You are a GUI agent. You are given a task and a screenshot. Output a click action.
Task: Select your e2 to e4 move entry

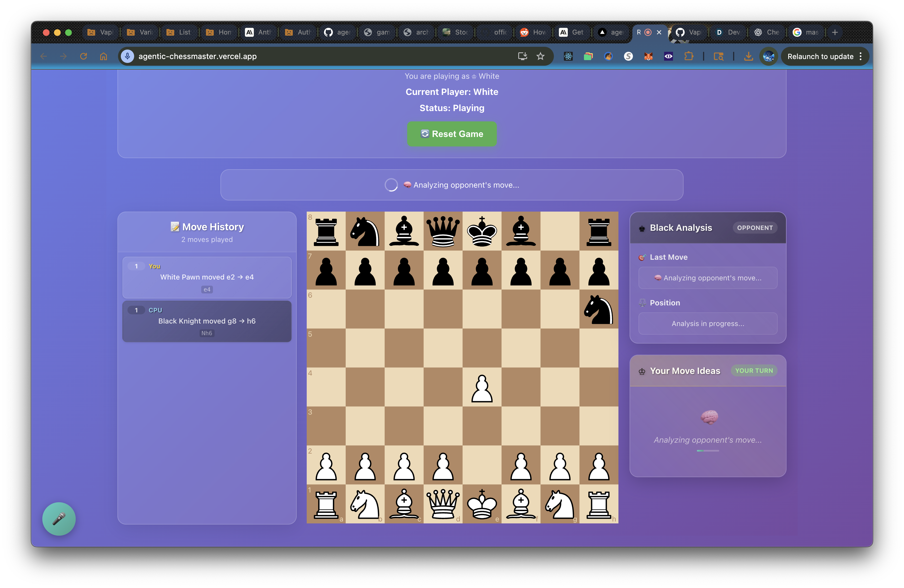pos(207,277)
